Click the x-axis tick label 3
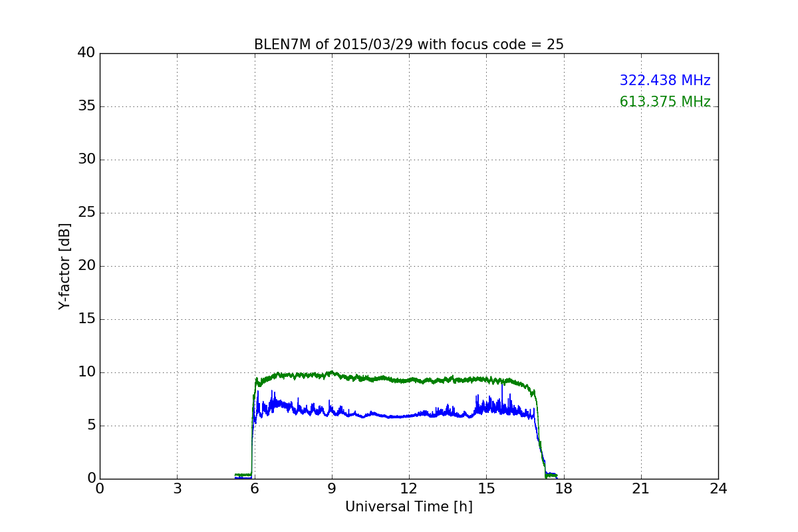Screen dimensions: 798x532 point(177,488)
